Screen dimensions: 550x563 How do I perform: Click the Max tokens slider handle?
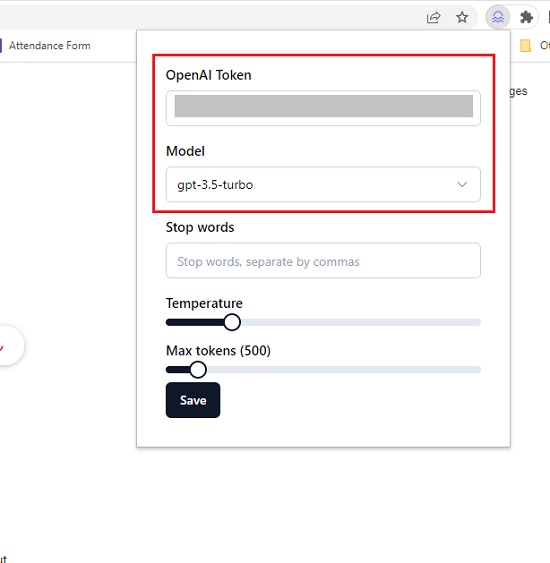point(198,369)
